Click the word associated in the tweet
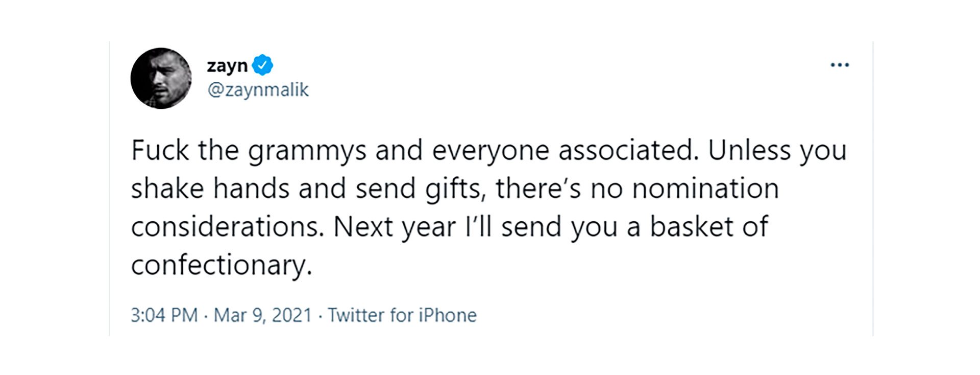 628,150
